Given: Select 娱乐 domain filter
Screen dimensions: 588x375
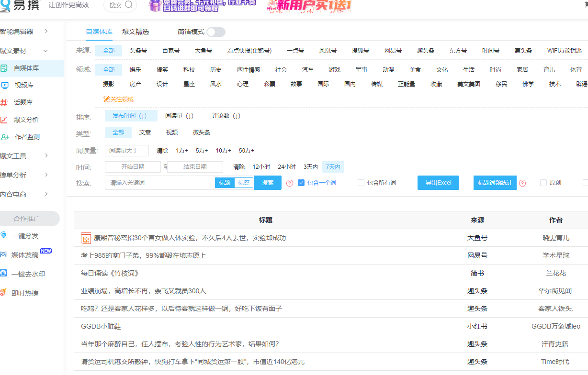Looking at the screenshot, I should [136, 70].
